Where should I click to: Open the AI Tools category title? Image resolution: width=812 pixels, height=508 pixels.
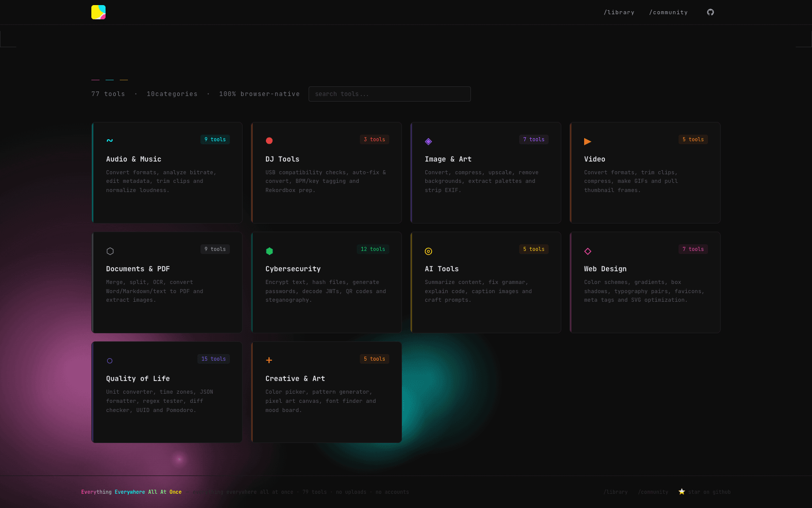pyautogui.click(x=442, y=269)
